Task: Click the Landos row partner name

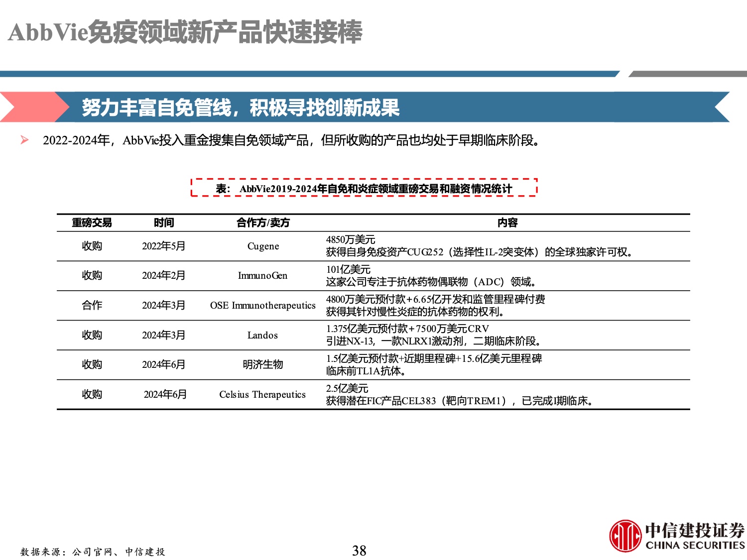Action: pos(262,335)
